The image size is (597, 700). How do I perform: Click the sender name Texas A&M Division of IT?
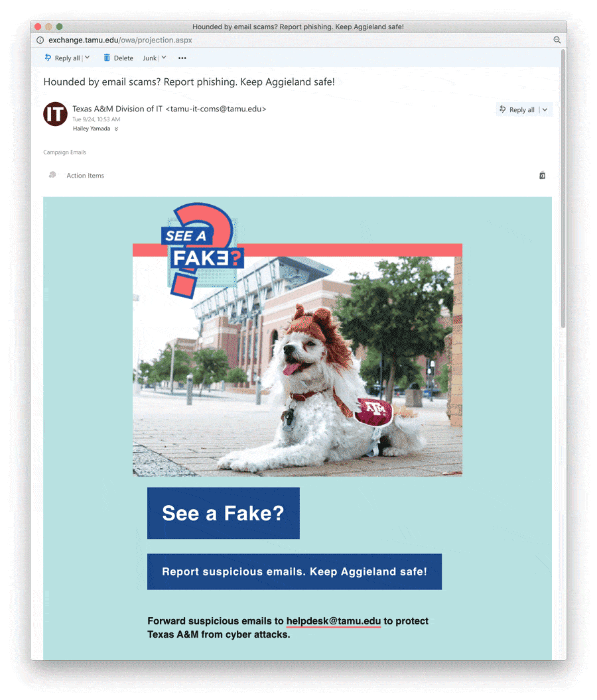(117, 109)
